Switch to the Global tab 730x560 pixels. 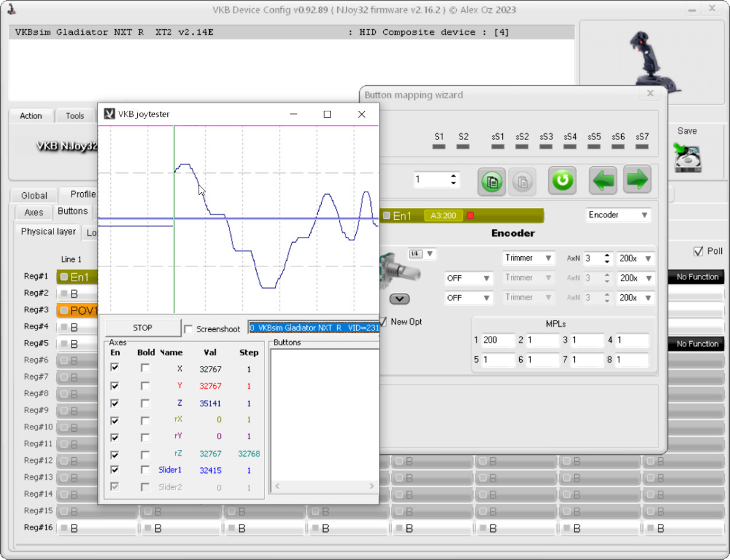point(34,195)
